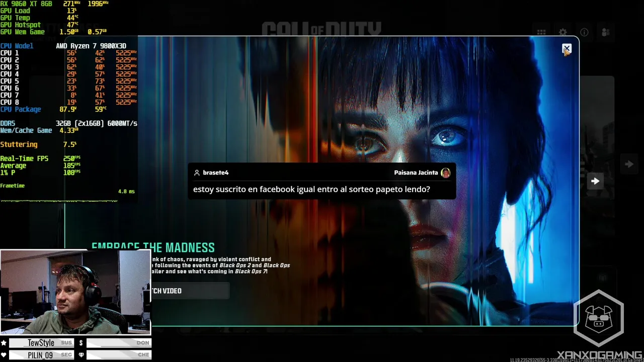Image resolution: width=644 pixels, height=362 pixels.
Task: Open the info circle icon
Action: [x=584, y=33]
